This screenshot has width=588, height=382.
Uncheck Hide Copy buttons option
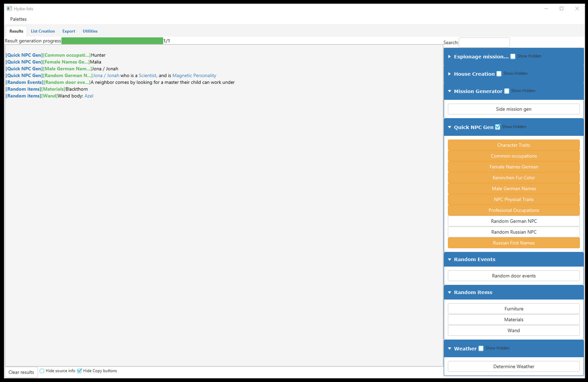80,371
